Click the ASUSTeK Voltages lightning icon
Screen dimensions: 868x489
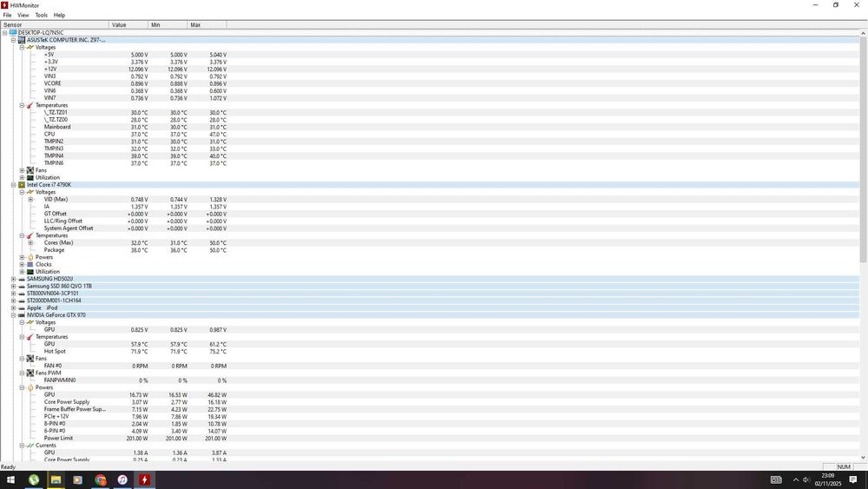click(30, 47)
